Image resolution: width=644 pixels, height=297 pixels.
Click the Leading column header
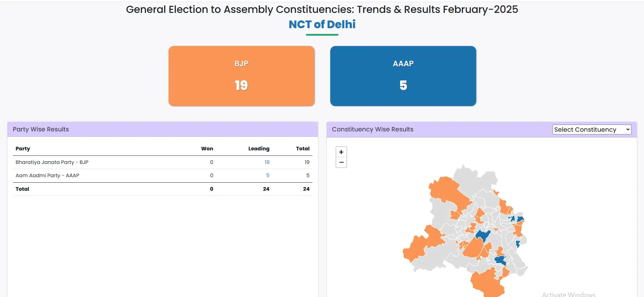[259, 148]
